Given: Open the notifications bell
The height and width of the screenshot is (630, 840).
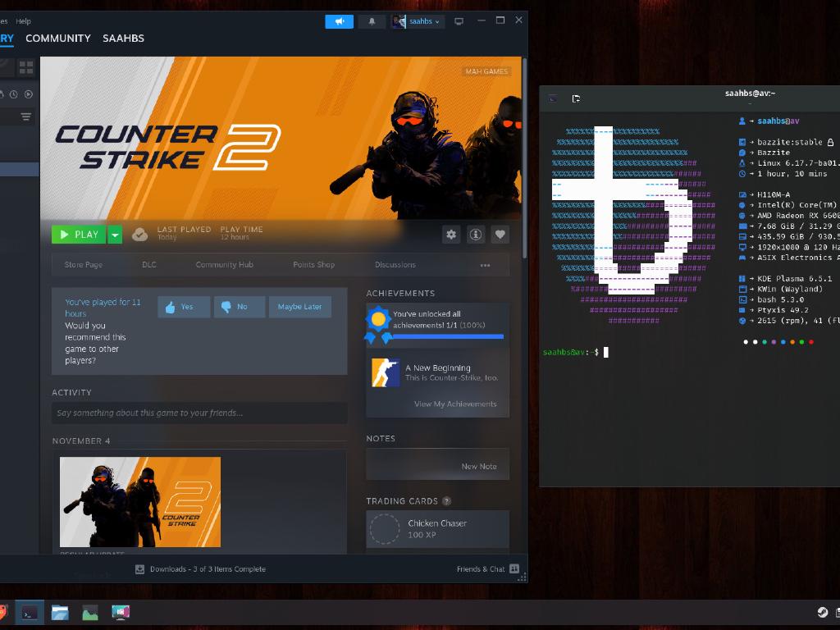Looking at the screenshot, I should click(372, 21).
